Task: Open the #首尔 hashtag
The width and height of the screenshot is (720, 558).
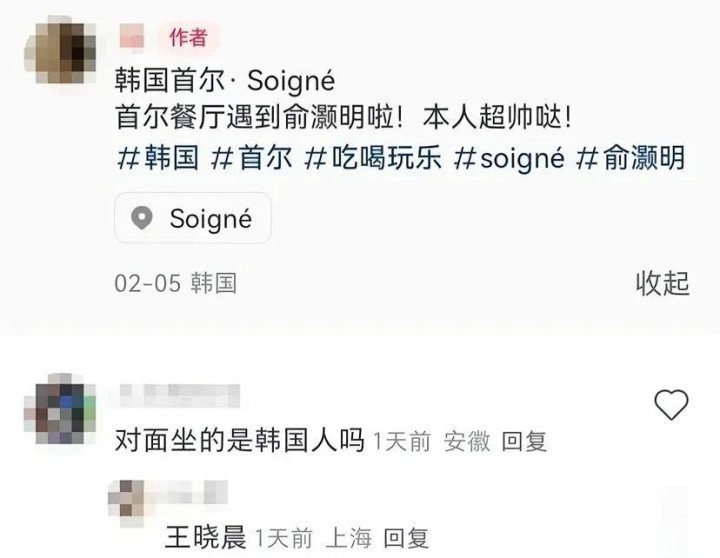Action: (251, 158)
